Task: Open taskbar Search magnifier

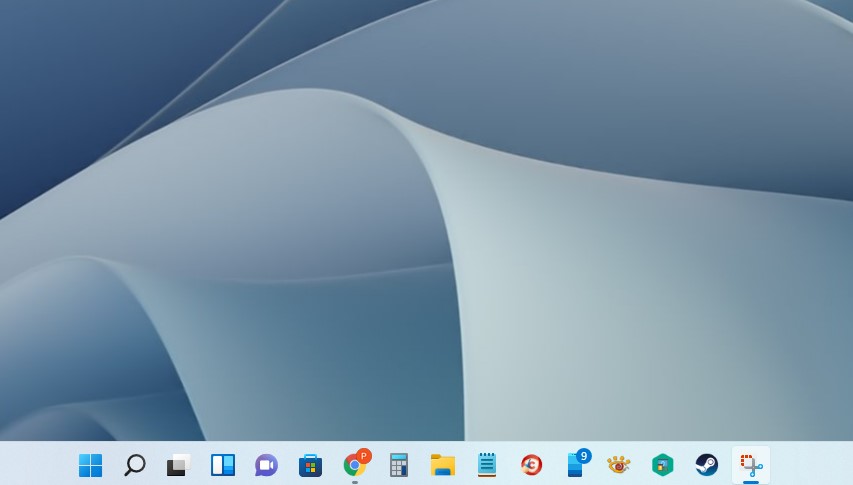Action: (134, 465)
